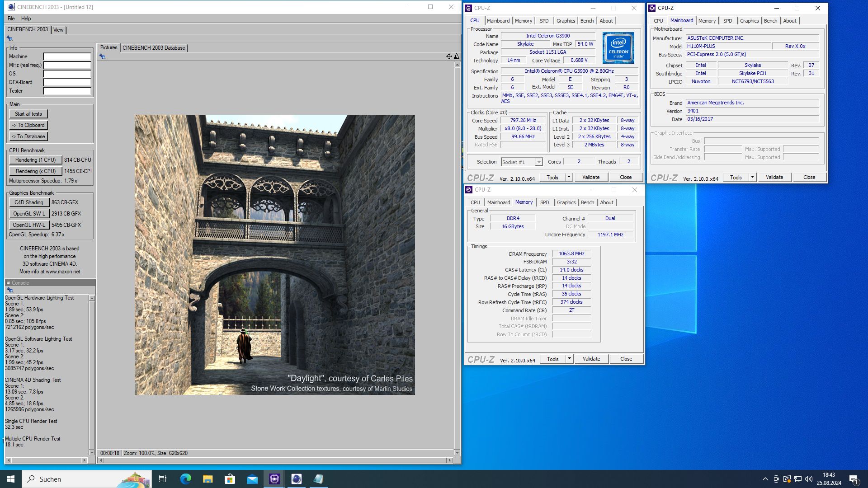Click Close button in Mainboard window
Screen dimensions: 868x488
coord(809,177)
